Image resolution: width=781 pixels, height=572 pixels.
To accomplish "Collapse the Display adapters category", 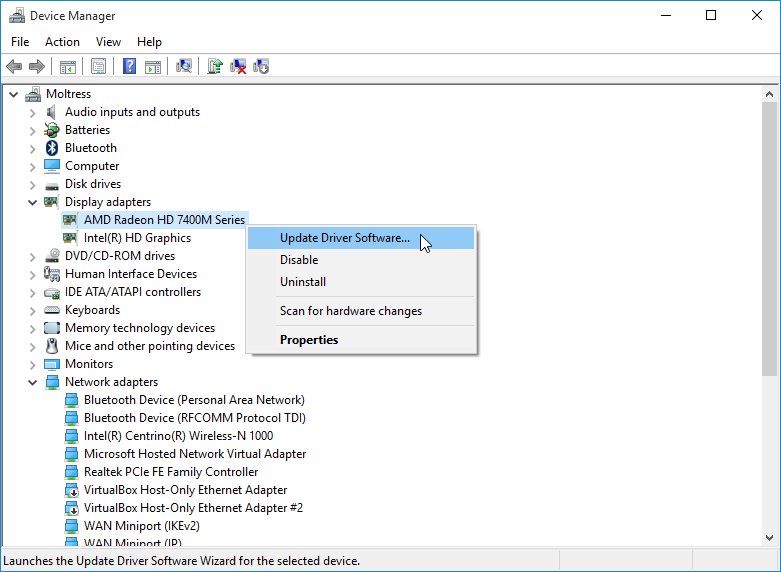I will tap(33, 202).
